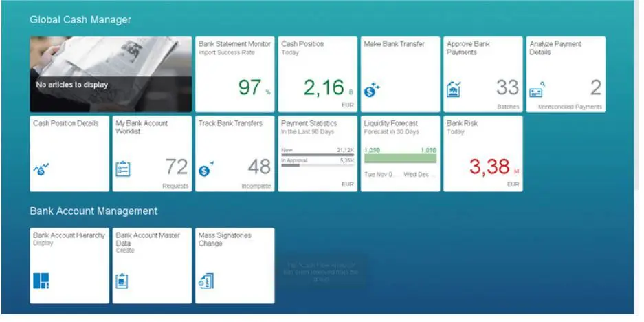Select the Bank Account Management group heading

pos(93,211)
